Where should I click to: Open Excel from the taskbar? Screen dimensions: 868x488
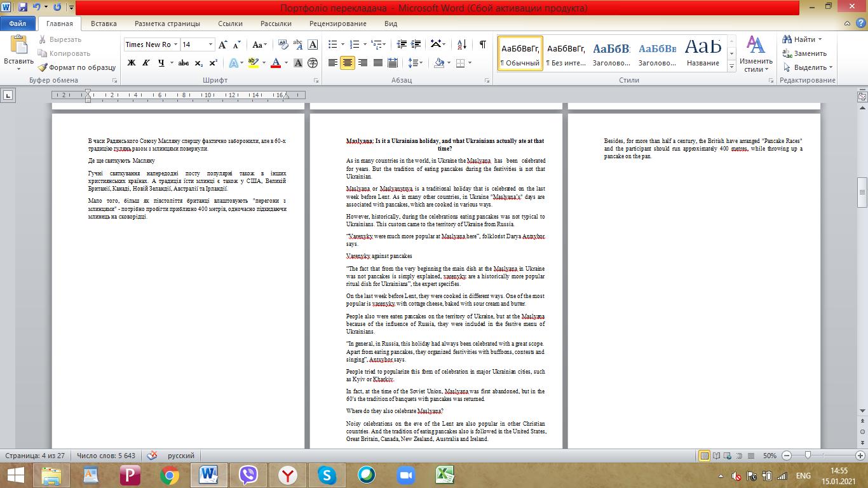445,475
